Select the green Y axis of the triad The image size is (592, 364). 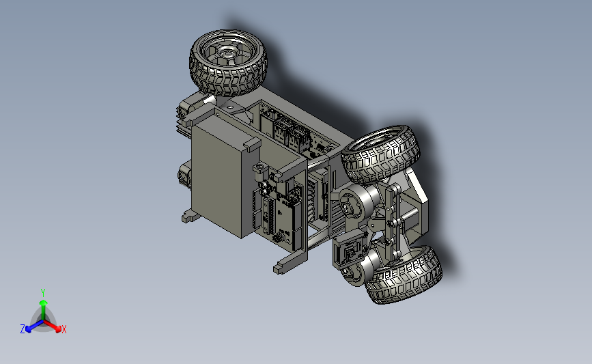(43, 309)
